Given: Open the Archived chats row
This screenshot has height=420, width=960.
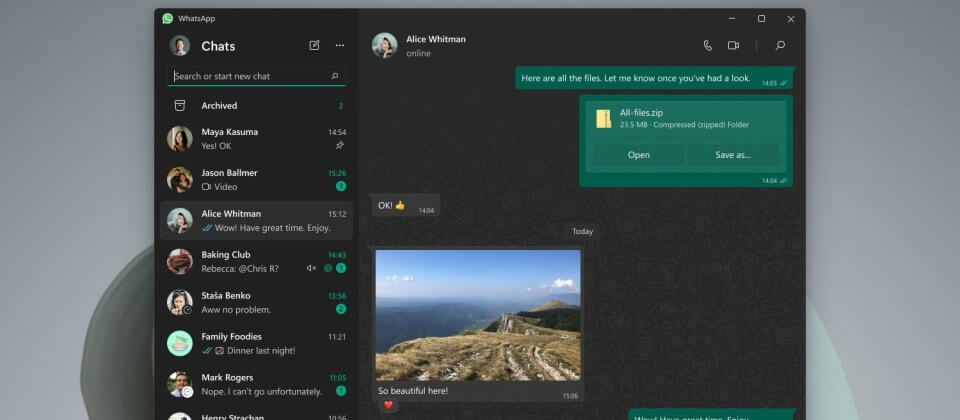Looking at the screenshot, I should point(257,105).
